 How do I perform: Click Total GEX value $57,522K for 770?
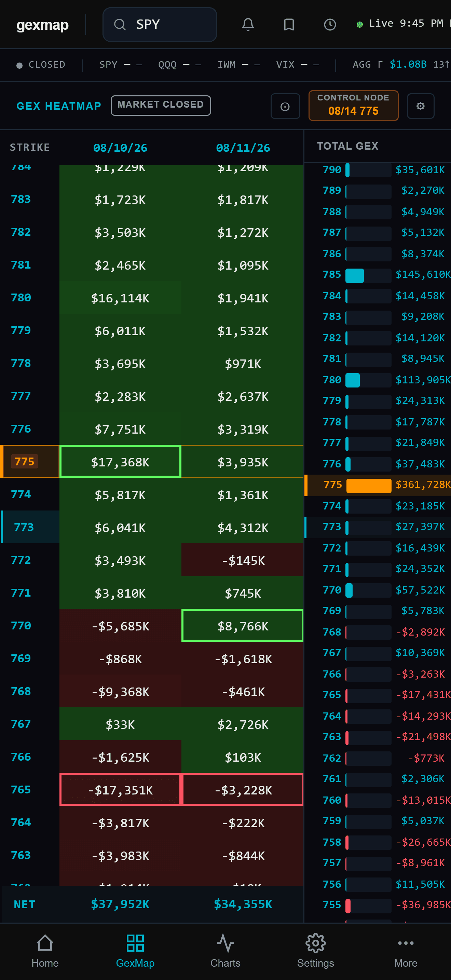[x=420, y=590]
